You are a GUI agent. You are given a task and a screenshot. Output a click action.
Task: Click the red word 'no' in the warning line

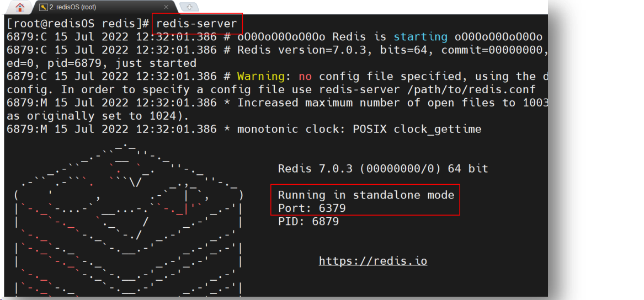(x=305, y=76)
